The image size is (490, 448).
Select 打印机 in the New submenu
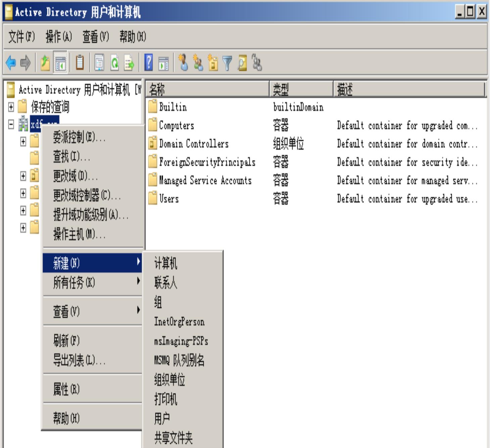click(183, 399)
